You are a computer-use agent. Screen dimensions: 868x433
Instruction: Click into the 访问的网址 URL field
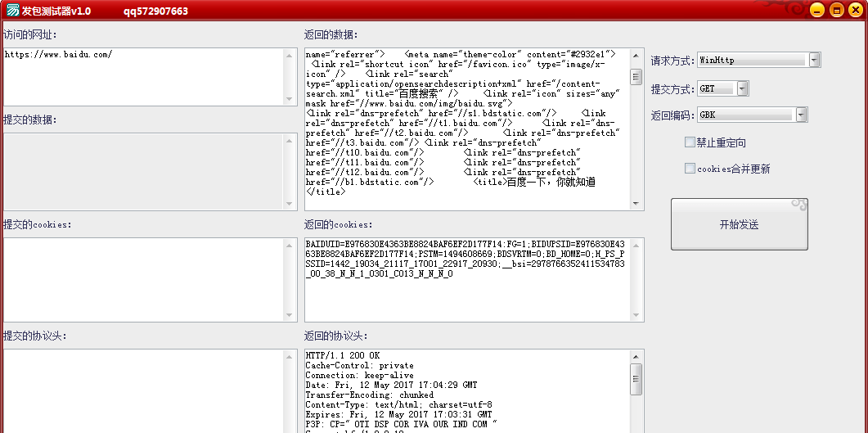pyautogui.click(x=143, y=77)
